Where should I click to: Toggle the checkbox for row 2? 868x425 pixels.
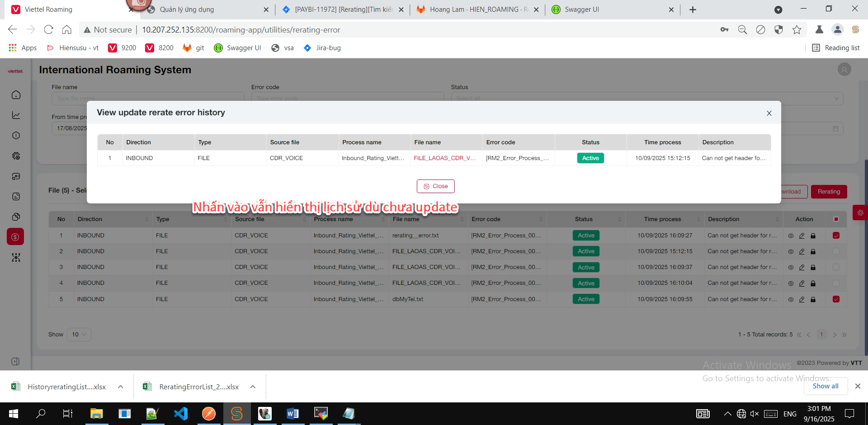pos(836,251)
